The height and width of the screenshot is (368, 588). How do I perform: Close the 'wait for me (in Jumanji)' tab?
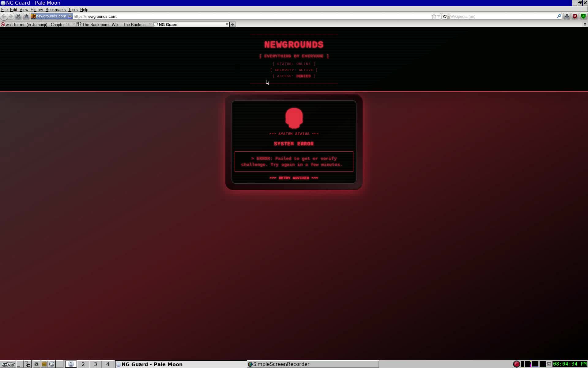tap(73, 24)
